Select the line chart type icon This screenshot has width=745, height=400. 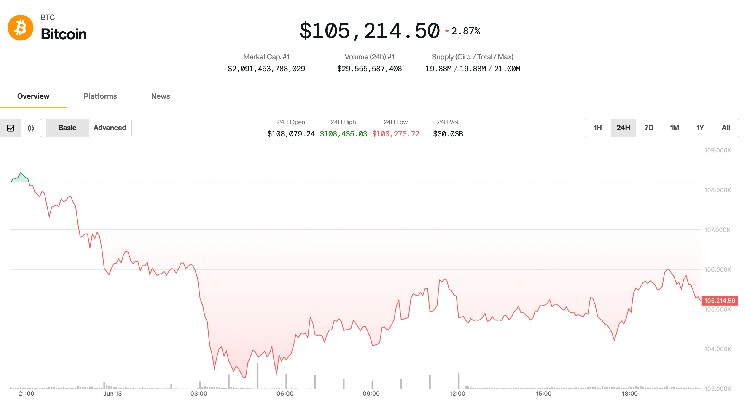pos(11,128)
